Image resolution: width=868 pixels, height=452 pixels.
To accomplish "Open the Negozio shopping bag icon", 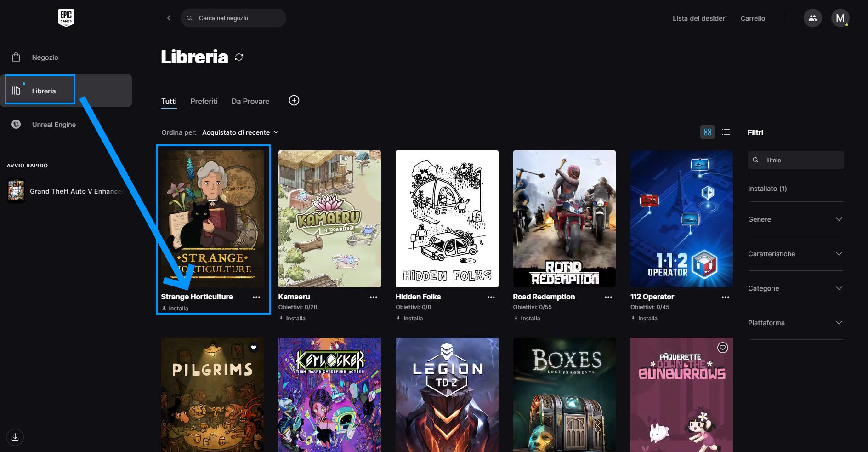I will (16, 57).
